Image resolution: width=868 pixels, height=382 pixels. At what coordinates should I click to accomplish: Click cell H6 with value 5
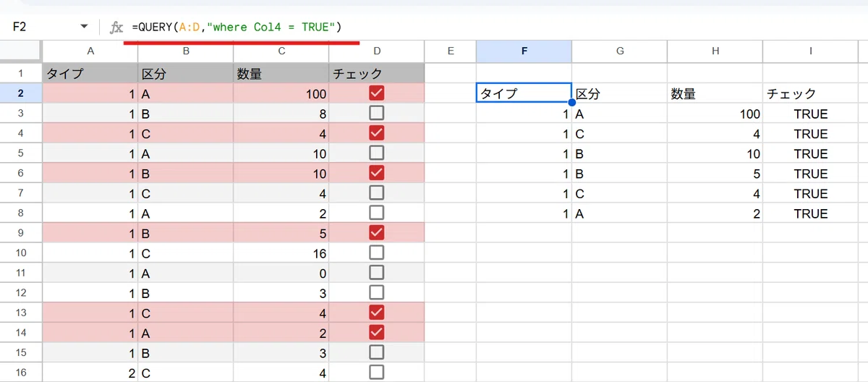(x=715, y=173)
